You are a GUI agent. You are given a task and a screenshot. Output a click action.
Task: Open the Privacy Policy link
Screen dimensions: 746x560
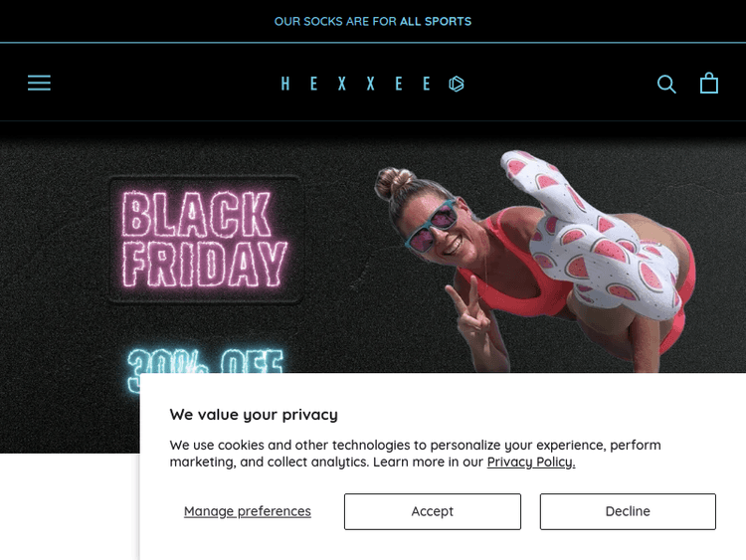531,462
